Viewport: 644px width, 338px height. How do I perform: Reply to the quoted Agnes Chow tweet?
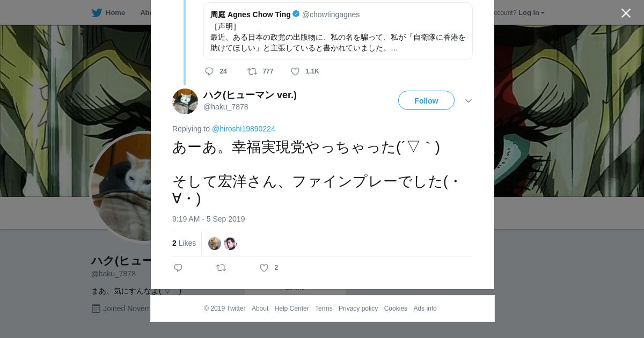[x=209, y=71]
